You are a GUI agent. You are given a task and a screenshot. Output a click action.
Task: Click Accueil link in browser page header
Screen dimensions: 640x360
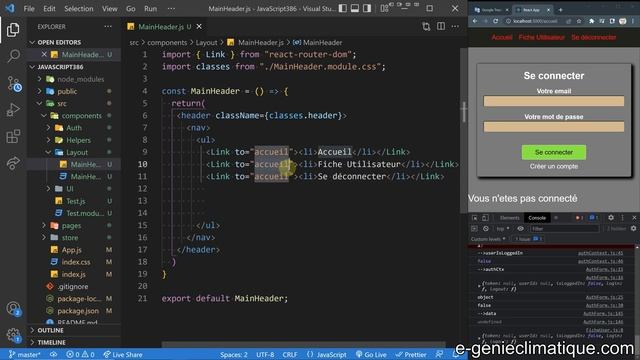point(502,38)
